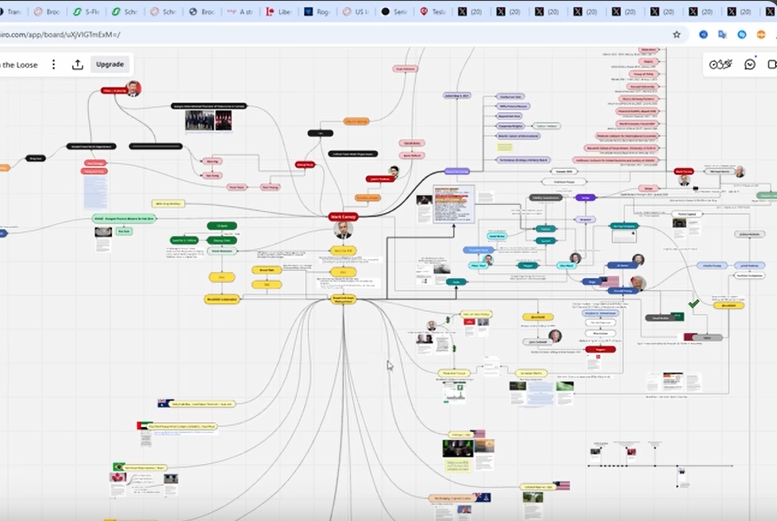Click the export/share upload icon
777x521 pixels.
pyautogui.click(x=77, y=64)
